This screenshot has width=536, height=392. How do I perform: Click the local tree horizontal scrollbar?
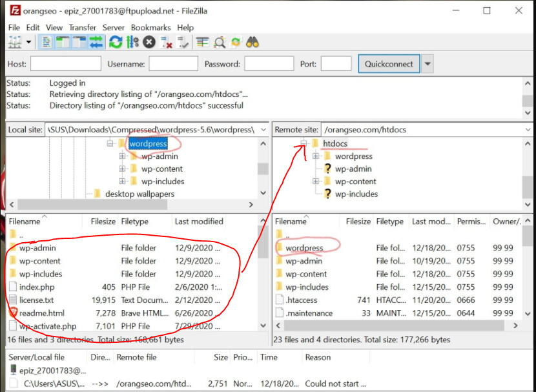coord(92,205)
